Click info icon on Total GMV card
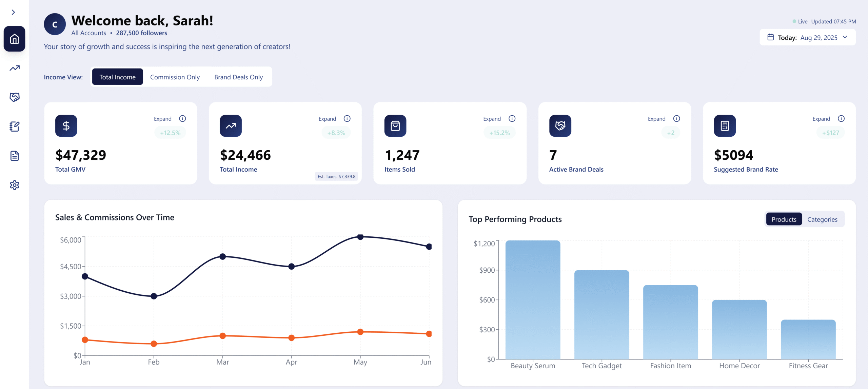Image resolution: width=868 pixels, height=389 pixels. pyautogui.click(x=182, y=118)
